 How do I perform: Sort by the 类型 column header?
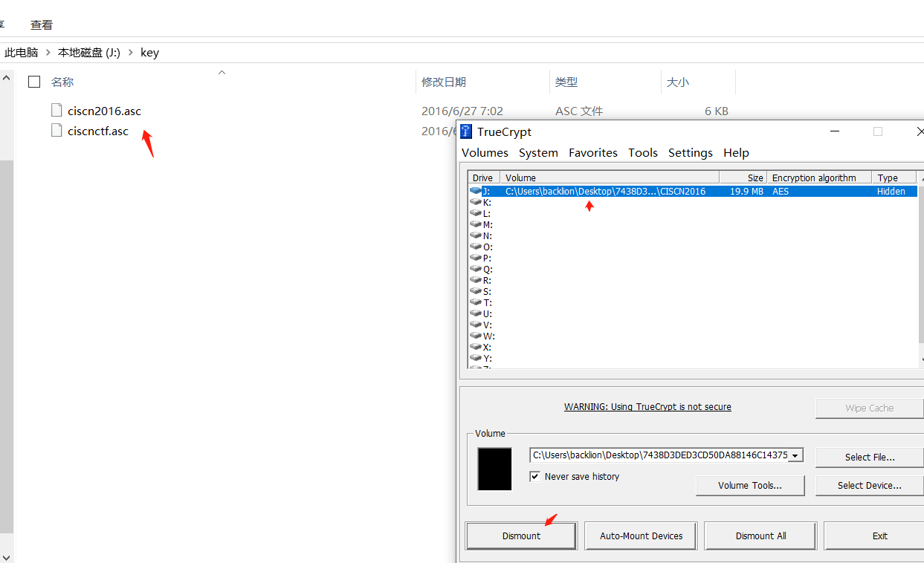tap(566, 82)
